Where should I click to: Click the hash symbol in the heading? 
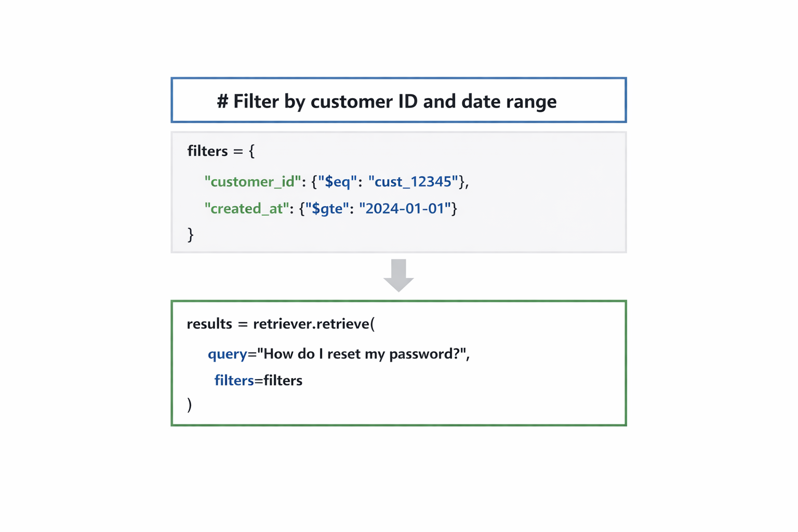coord(222,101)
